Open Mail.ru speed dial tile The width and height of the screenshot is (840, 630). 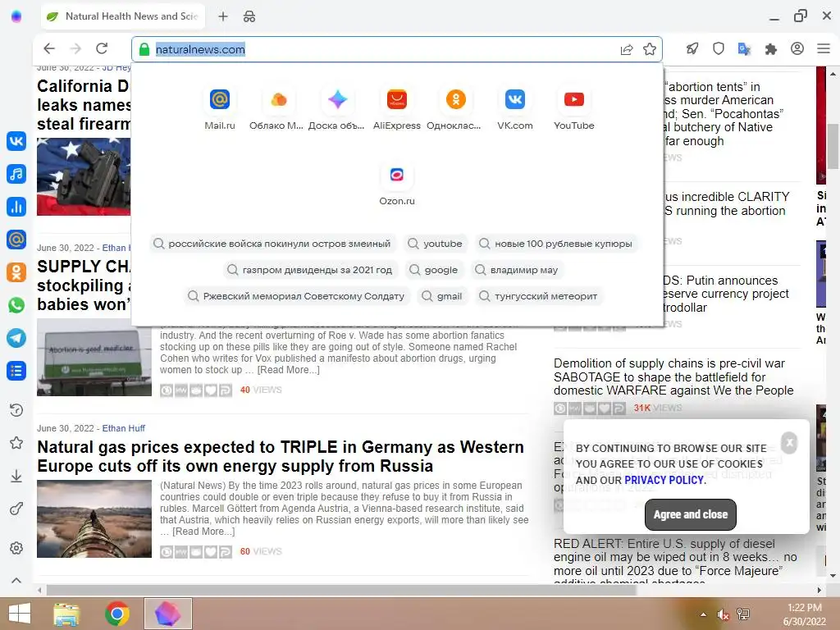pos(220,109)
